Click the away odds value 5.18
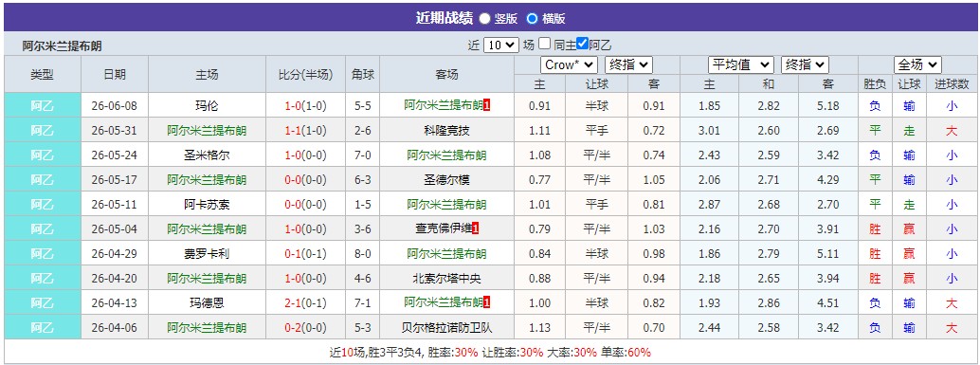Image resolution: width=980 pixels, height=365 pixels. 828,105
